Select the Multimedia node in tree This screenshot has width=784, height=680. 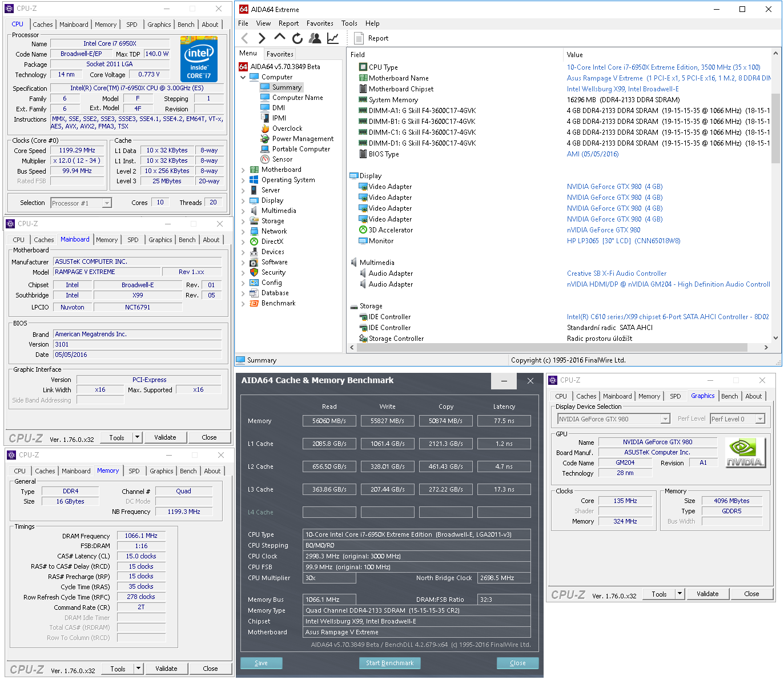tap(279, 211)
